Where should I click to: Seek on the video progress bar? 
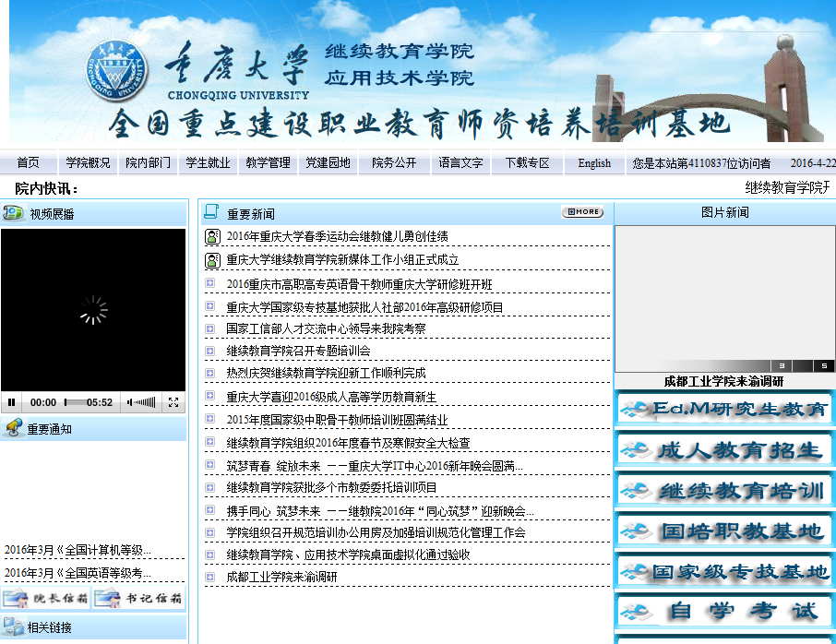(75, 402)
